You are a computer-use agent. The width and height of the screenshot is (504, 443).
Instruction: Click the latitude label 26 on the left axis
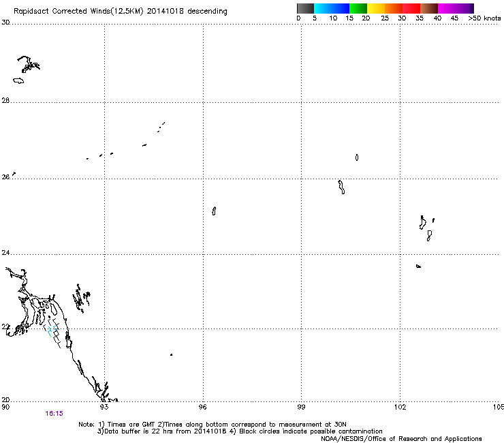5,177
